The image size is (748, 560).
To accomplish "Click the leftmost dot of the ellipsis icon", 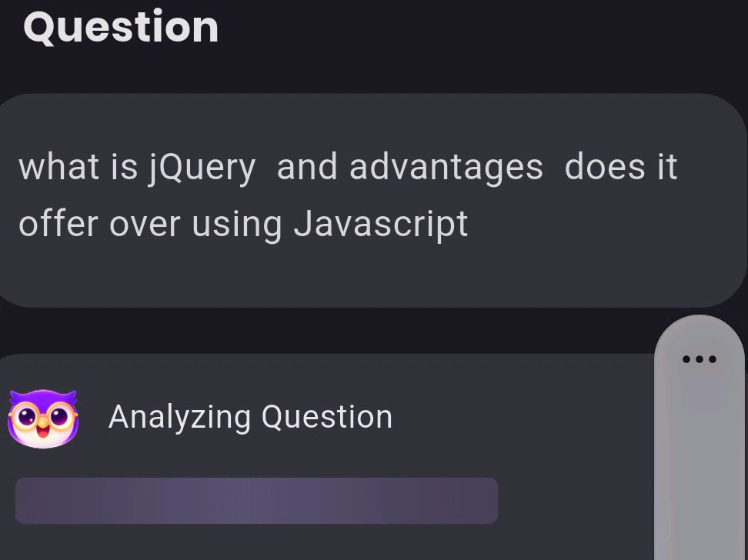I will pyautogui.click(x=686, y=358).
